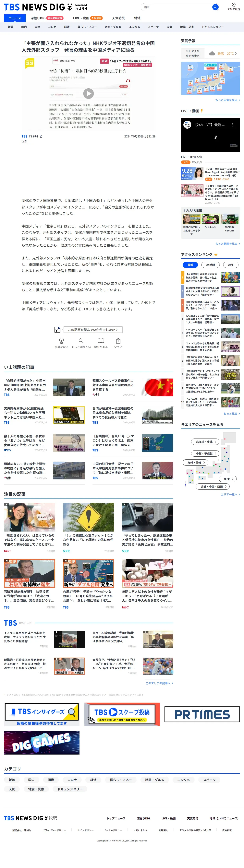Click もっと見る under access ranking
Image resolution: width=244 pixels, height=868 pixels.
(x=232, y=413)
